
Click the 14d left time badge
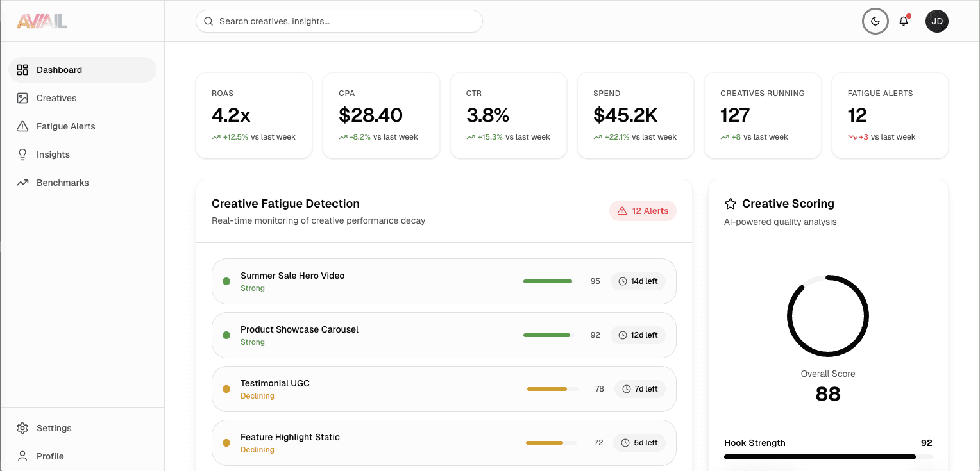(638, 281)
